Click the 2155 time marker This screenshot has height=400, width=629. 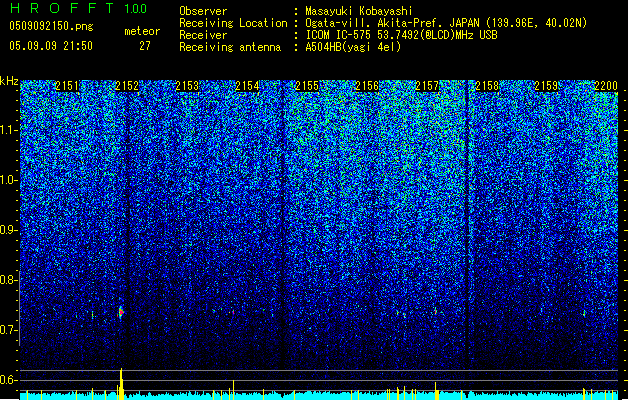coord(307,86)
